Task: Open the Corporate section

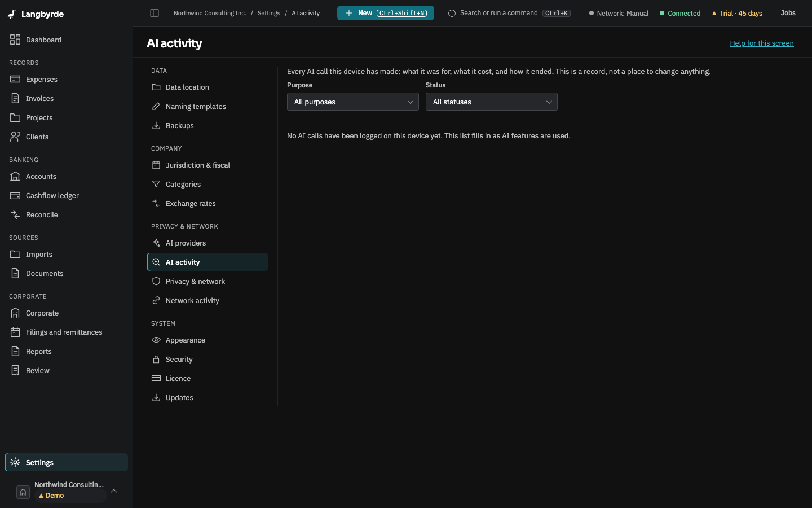Action: (67, 313)
